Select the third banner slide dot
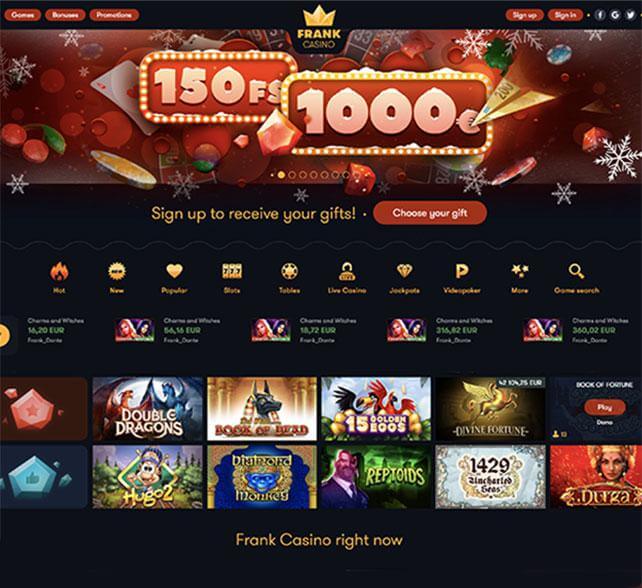Image resolution: width=642 pixels, height=588 pixels. 303,175
